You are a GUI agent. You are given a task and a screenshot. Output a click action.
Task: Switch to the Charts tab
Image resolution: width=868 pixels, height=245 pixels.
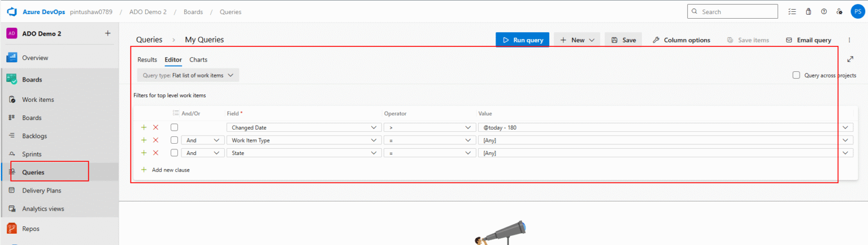(x=198, y=59)
